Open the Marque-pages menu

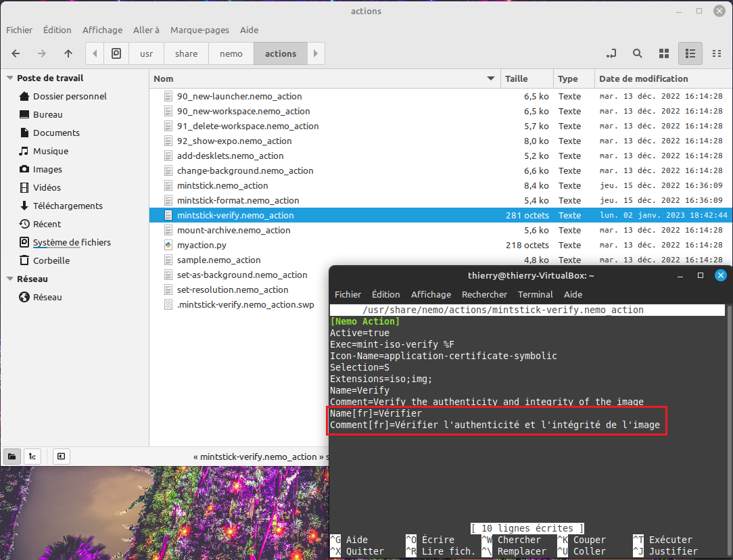click(199, 30)
